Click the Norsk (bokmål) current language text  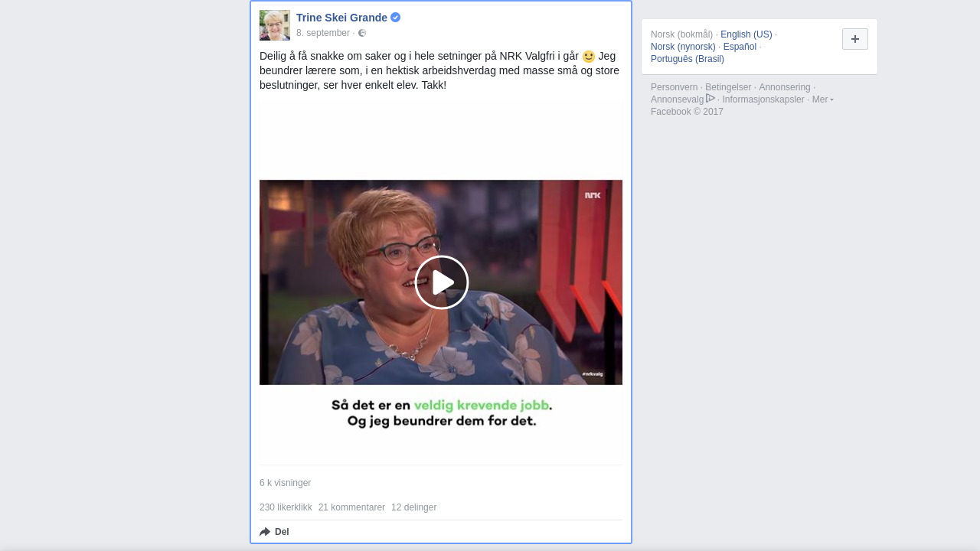tap(681, 34)
